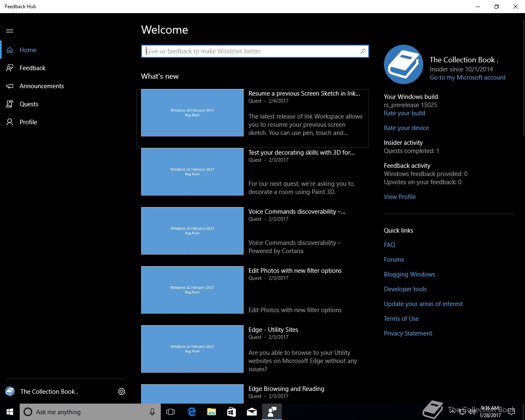The height and width of the screenshot is (420, 525).
Task: Open File Explorer from taskbar
Action: [x=212, y=412]
